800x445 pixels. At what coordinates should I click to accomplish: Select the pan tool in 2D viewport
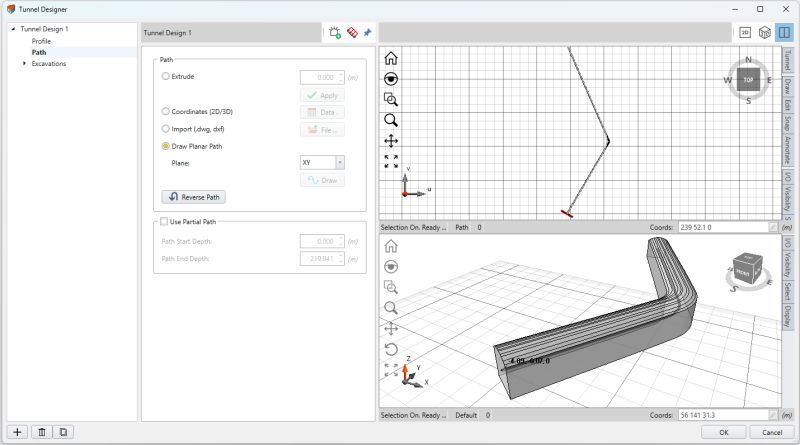pos(391,141)
